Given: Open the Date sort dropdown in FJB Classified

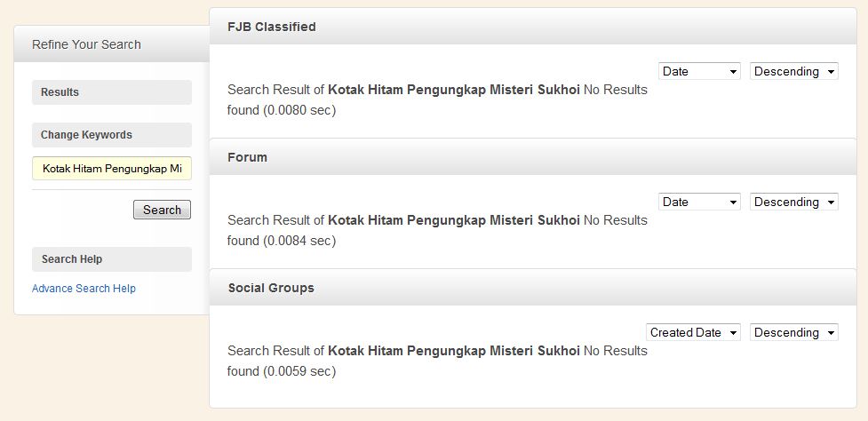Looking at the screenshot, I should tap(699, 71).
